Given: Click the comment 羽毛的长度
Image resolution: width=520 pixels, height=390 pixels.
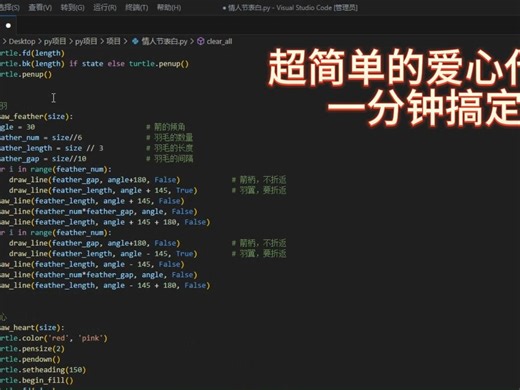Looking at the screenshot, I should 170,148.
